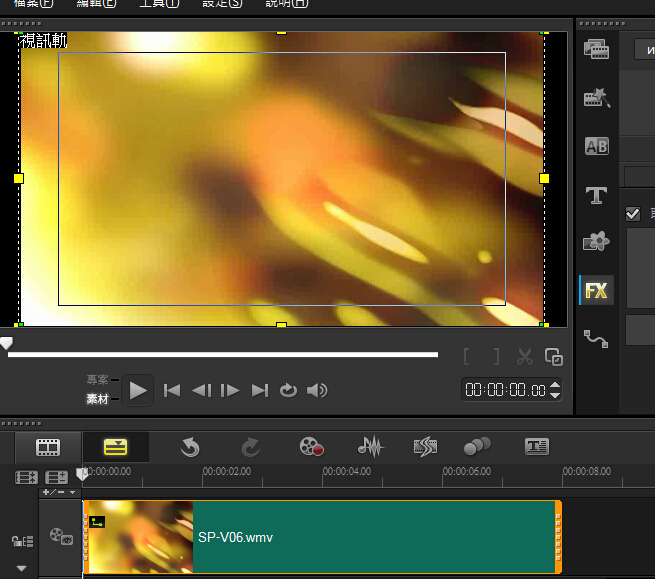Switch to Storyboard view
Screen dimensions: 655x579
(x=48, y=447)
